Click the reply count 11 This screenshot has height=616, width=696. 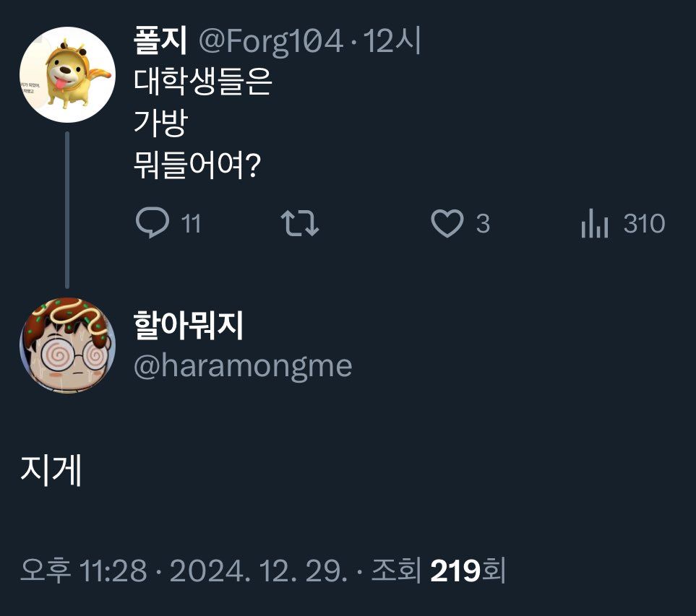191,225
